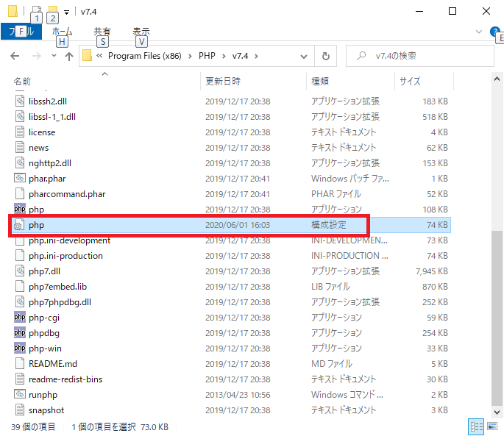The width and height of the screenshot is (504, 436).
Task: Select the license text document icon
Action: point(20,132)
